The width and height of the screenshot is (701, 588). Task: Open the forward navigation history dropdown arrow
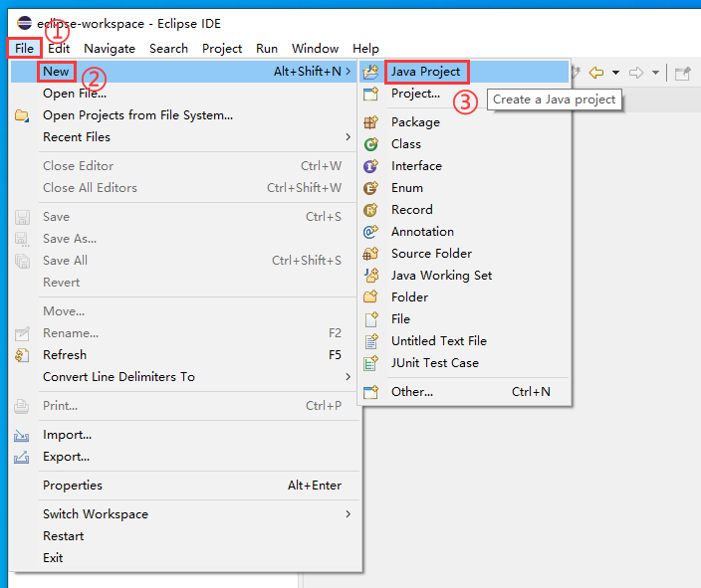(x=655, y=73)
